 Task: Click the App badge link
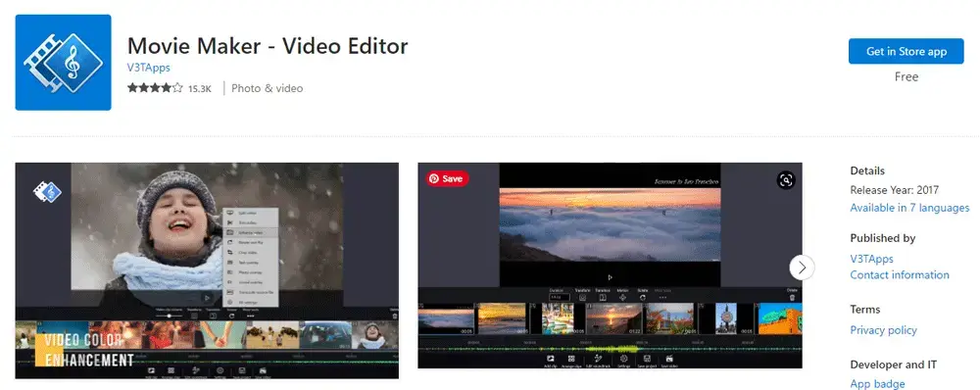point(877,384)
